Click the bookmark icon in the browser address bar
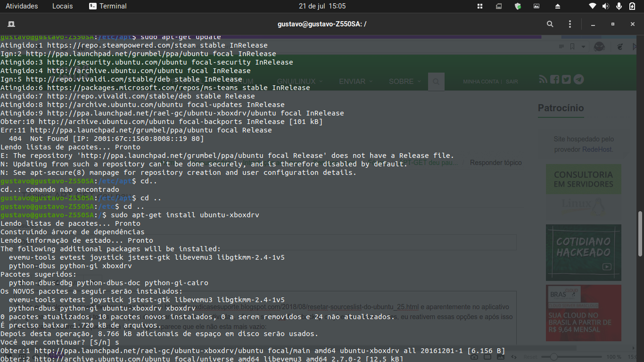 point(572,47)
